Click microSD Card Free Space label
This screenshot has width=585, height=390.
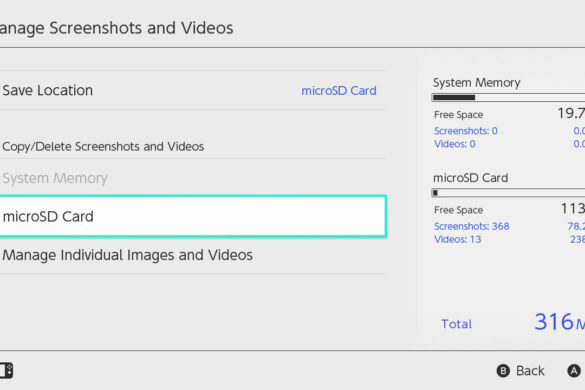pyautogui.click(x=459, y=210)
